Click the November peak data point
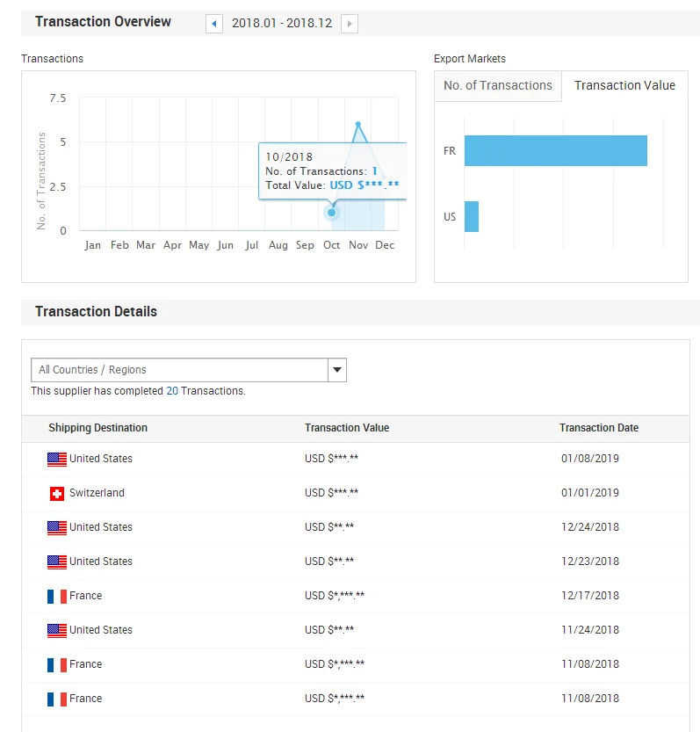This screenshot has width=700, height=732. (358, 125)
